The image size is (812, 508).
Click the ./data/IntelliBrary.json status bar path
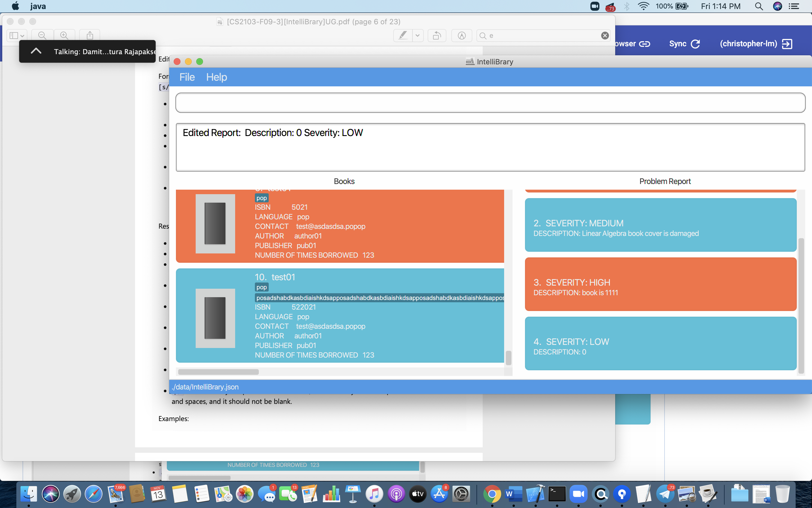(x=205, y=387)
